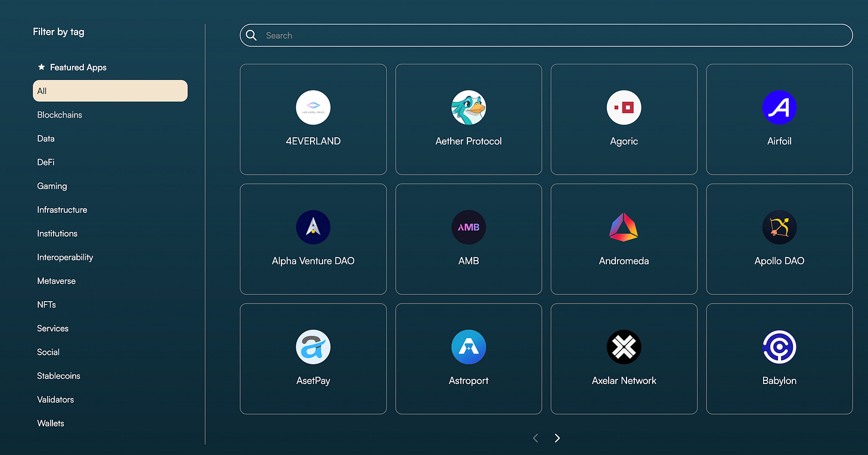Open the 4EVERLAND app logo
868x455 pixels.
(313, 107)
